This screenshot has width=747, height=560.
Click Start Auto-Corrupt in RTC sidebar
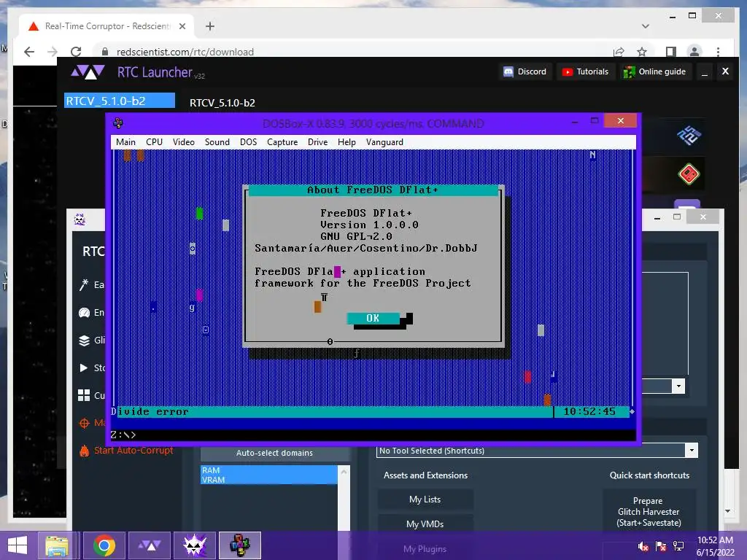[133, 451]
